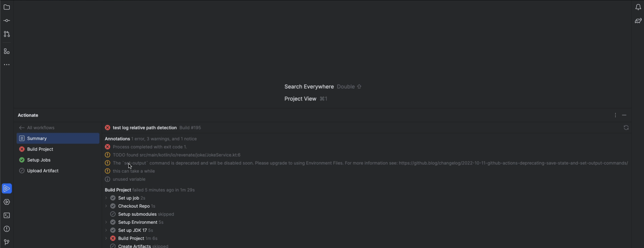This screenshot has width=644, height=248.
Task: Select the Setup Jobs job
Action: click(x=39, y=160)
